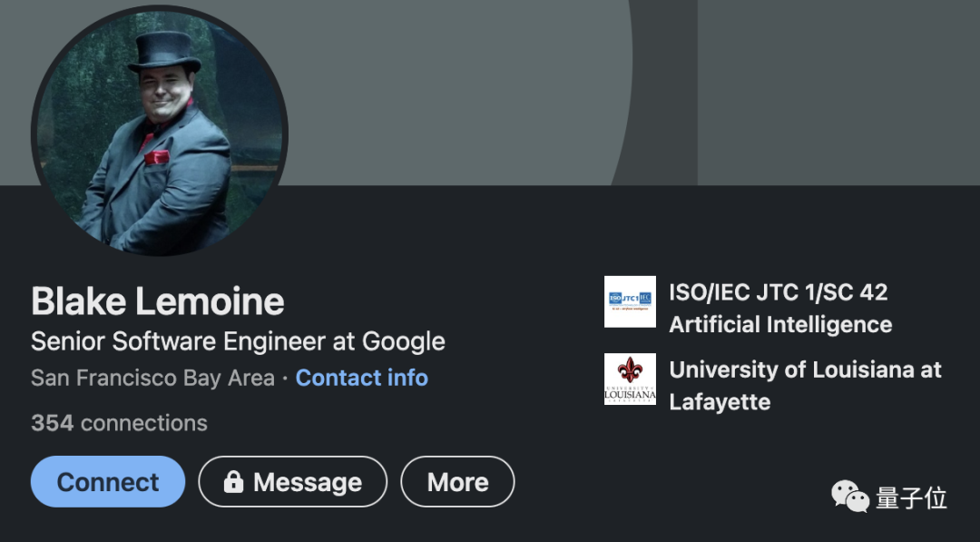This screenshot has height=542, width=980.
Task: Click the WeChat logo watermark
Action: tap(850, 497)
